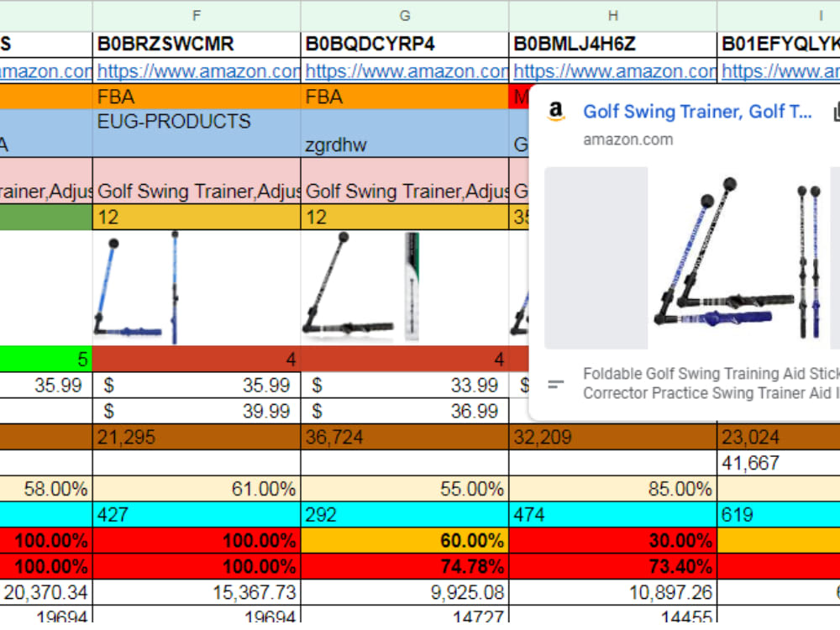
Task: Select the 36,724 rank cell
Action: [405, 437]
